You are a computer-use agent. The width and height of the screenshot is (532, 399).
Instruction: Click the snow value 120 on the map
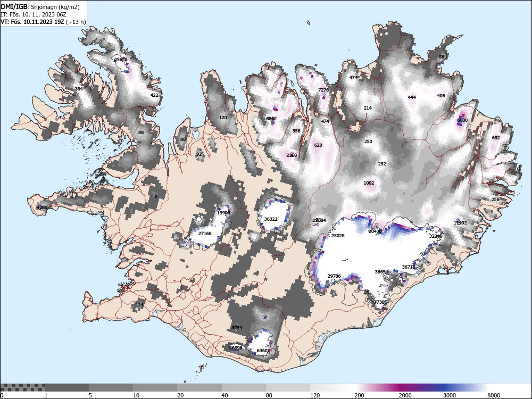[x=223, y=118]
